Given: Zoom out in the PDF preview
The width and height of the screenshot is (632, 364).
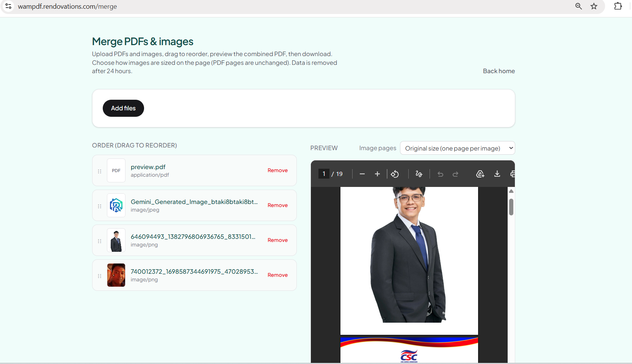Looking at the screenshot, I should point(362,174).
